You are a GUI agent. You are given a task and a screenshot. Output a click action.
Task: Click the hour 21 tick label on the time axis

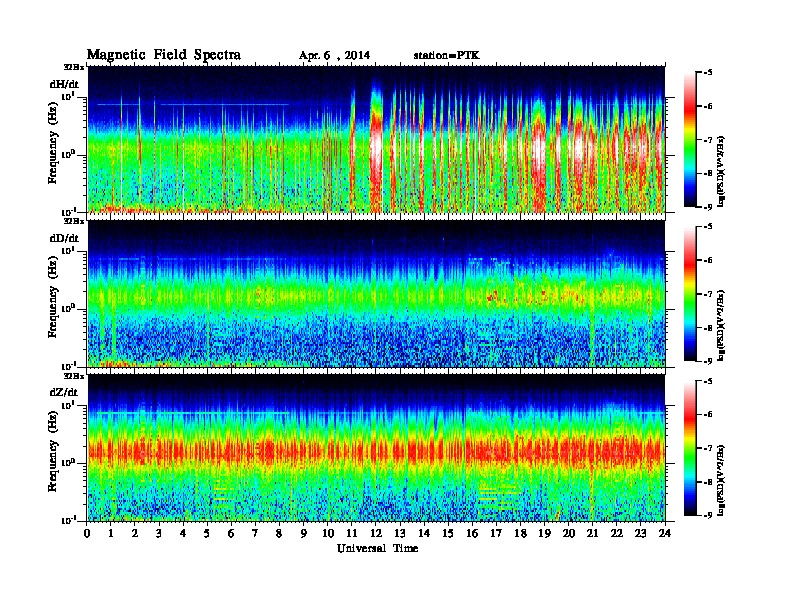click(592, 534)
